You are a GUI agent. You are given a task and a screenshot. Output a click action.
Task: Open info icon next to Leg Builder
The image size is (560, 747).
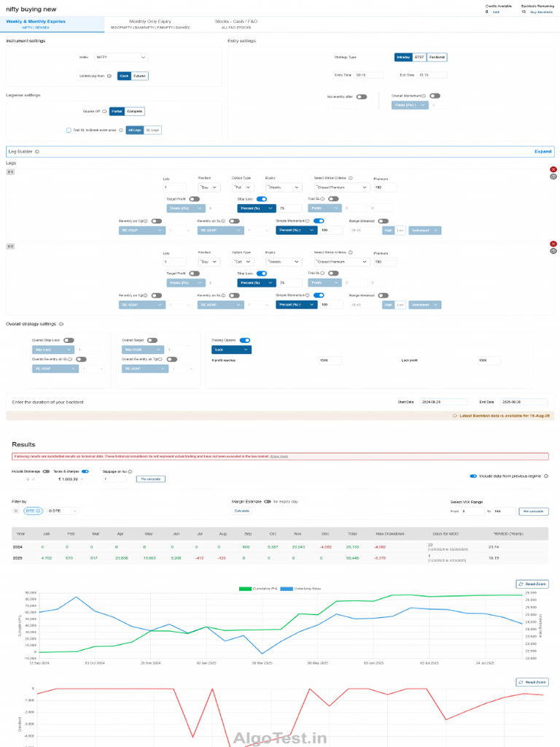pos(37,152)
